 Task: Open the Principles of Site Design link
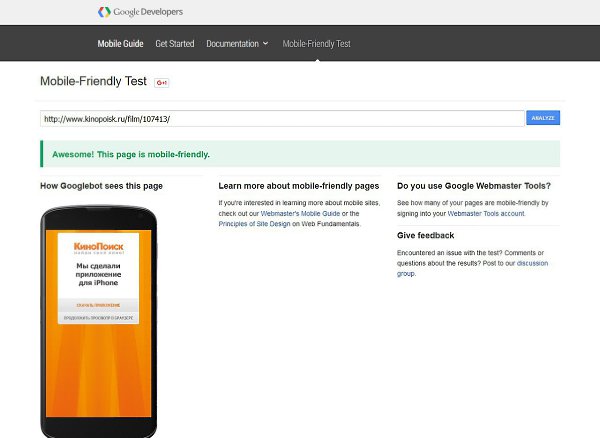coord(254,224)
